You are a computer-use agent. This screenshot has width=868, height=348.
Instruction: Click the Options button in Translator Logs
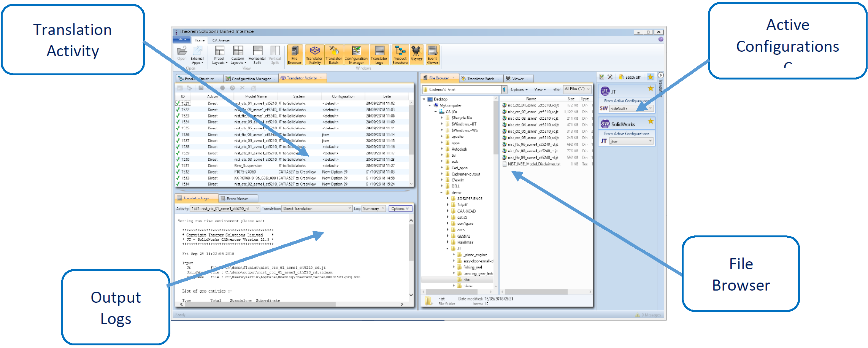[400, 209]
